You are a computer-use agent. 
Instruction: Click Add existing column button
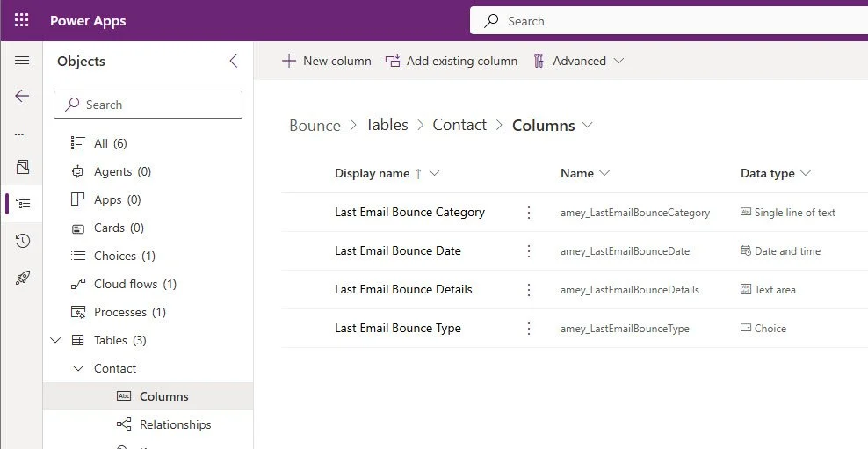pyautogui.click(x=452, y=61)
